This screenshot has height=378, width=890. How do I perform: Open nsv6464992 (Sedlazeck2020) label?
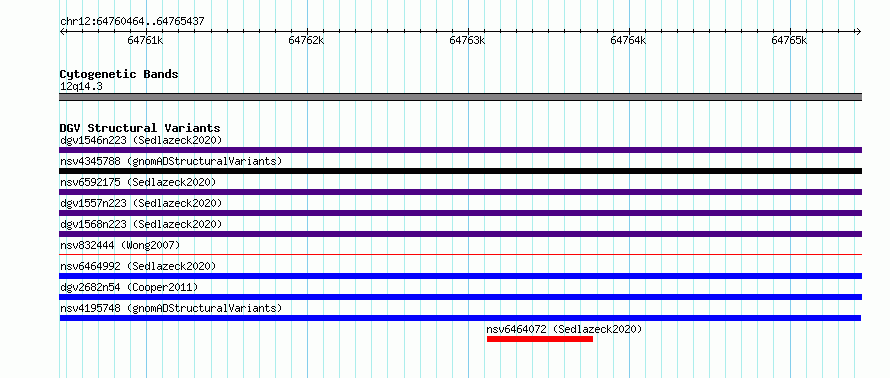tap(138, 266)
